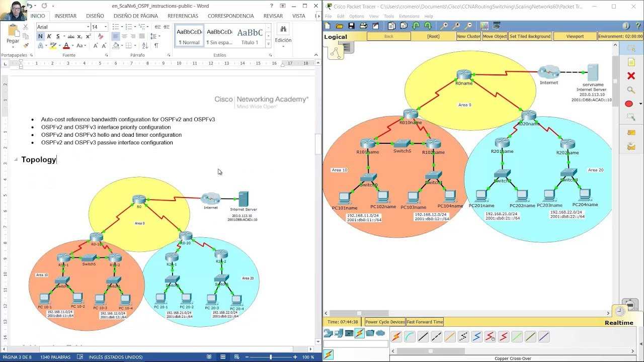Click the clear formatting eraser icon
The width and height of the screenshot is (644, 362).
(101, 36)
